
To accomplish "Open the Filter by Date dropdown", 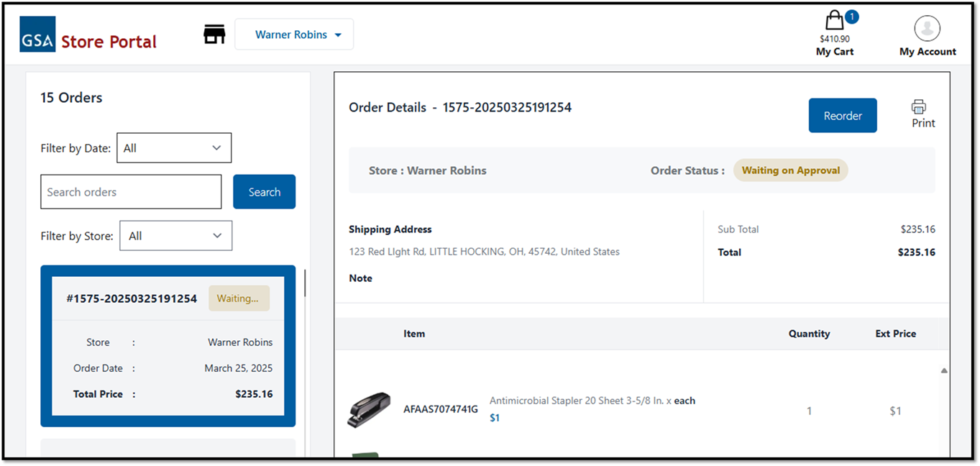I will [174, 148].
